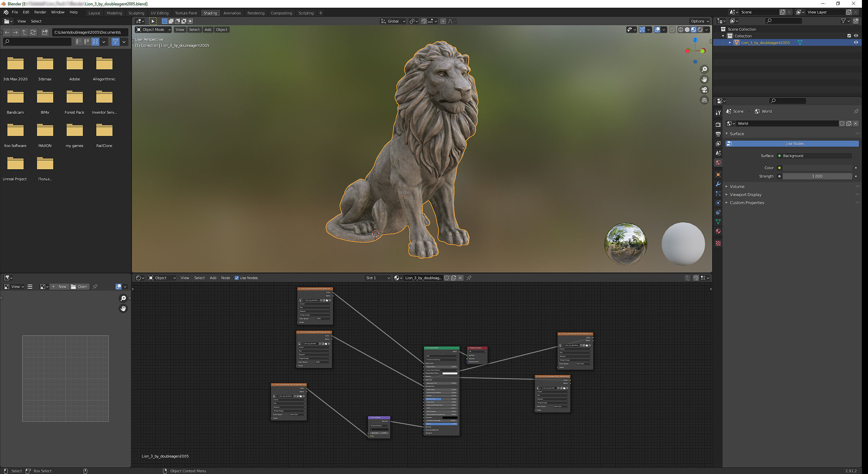Hide the Collection in viewport via eye
Screen dimensions: 868x474
coord(856,36)
